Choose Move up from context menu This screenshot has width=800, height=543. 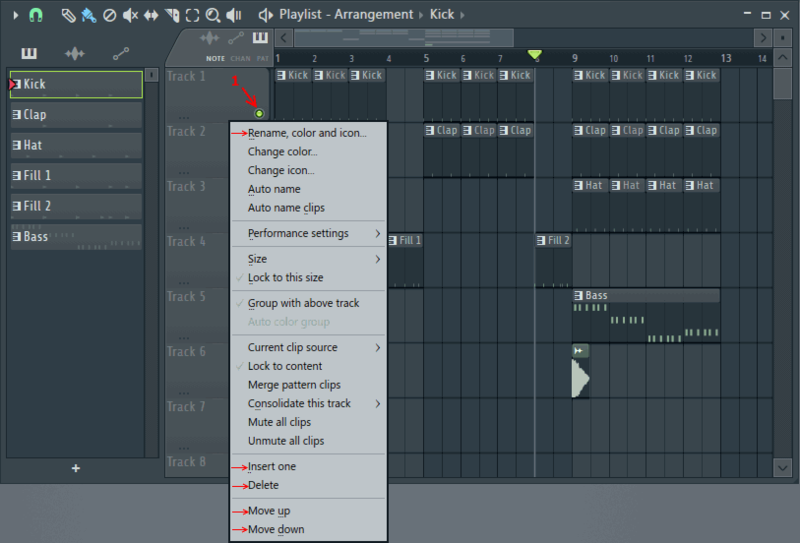pos(308,511)
